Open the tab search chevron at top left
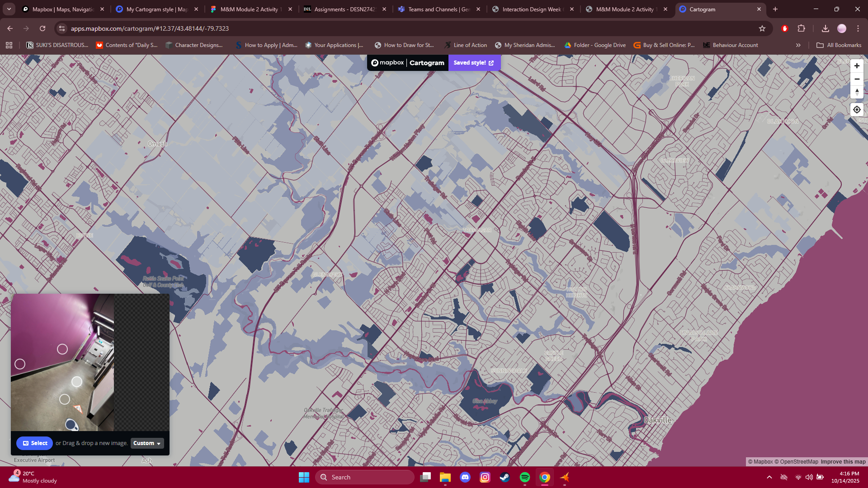Image resolution: width=868 pixels, height=488 pixels. (x=9, y=9)
